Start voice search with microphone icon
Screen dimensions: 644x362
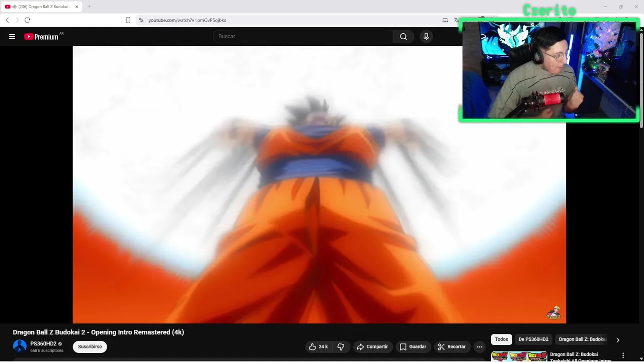(426, 36)
